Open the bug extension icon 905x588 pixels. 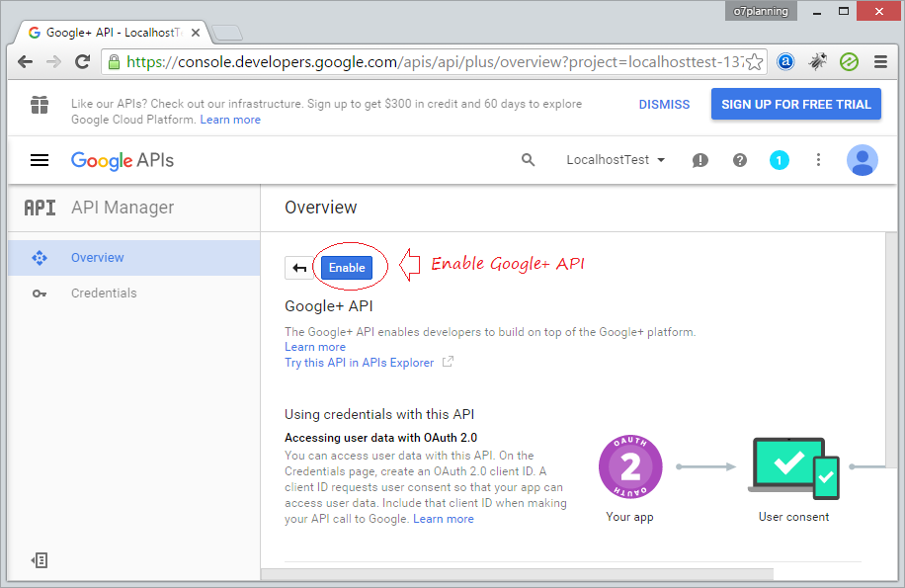click(x=817, y=61)
